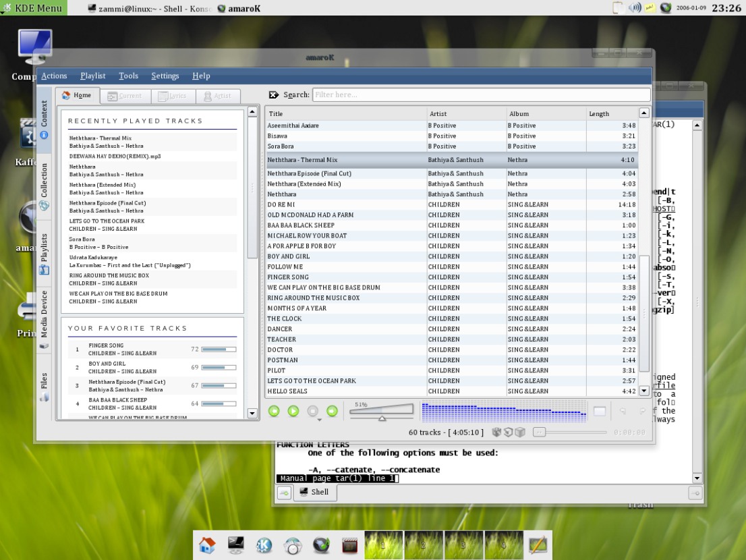
Task: Click the amaroK taskbar entry
Action: pos(239,9)
